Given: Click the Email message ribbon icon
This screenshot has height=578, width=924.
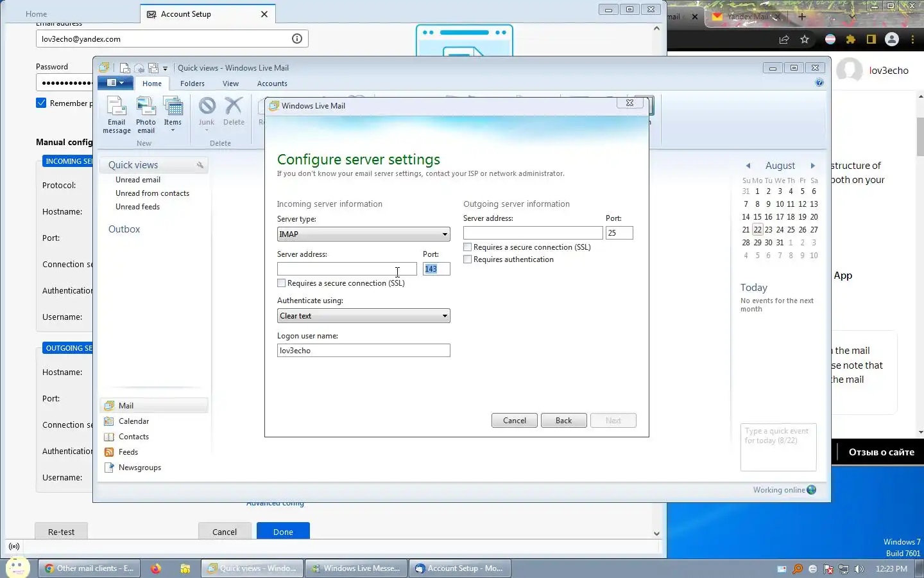Looking at the screenshot, I should (x=116, y=115).
